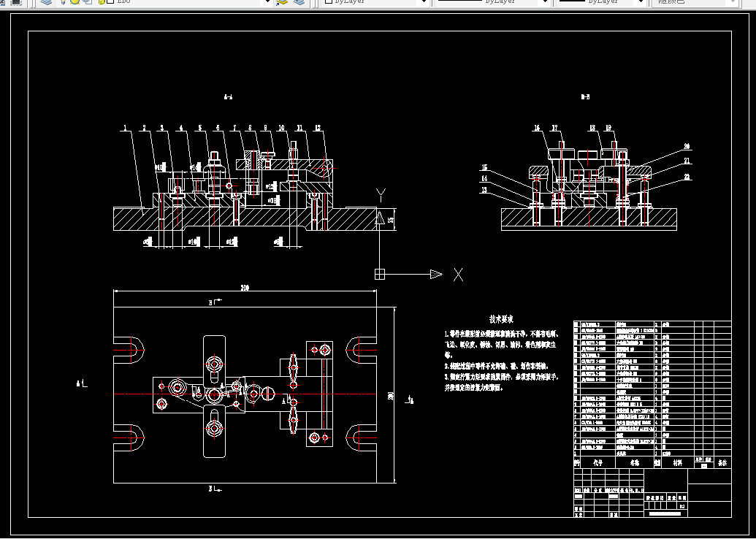Select part balloon number 15
The height and width of the screenshot is (539, 756).
(484, 168)
